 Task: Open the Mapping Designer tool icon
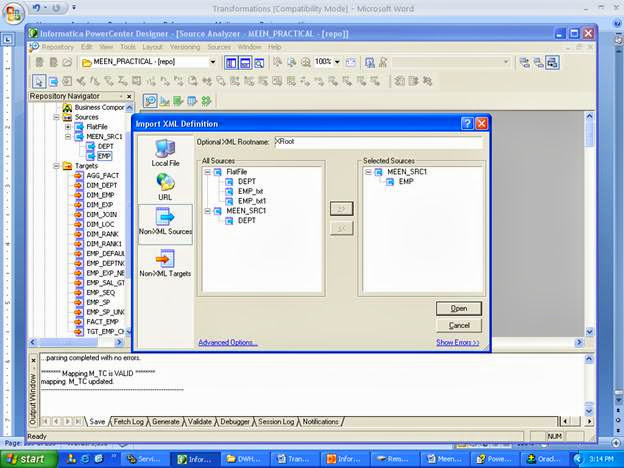tap(206, 101)
